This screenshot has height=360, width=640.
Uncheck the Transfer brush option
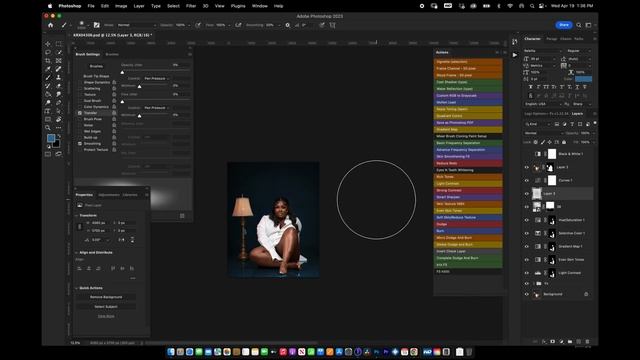80,113
